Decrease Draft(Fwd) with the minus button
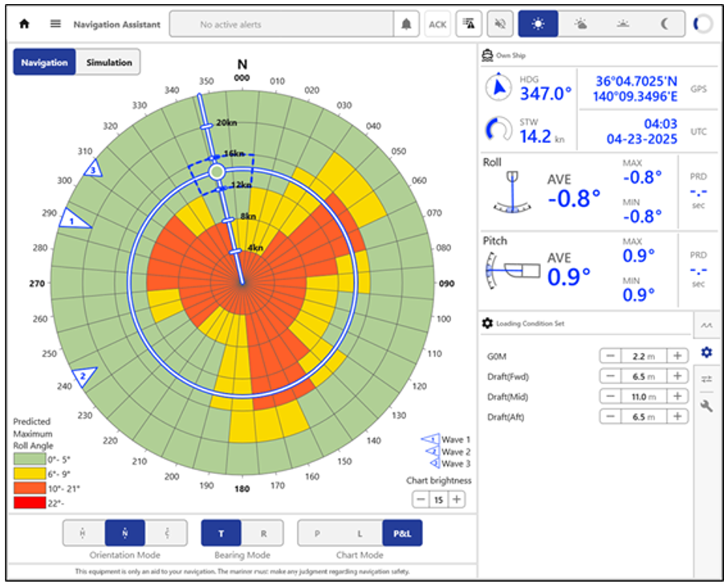The height and width of the screenshot is (584, 728). [611, 376]
